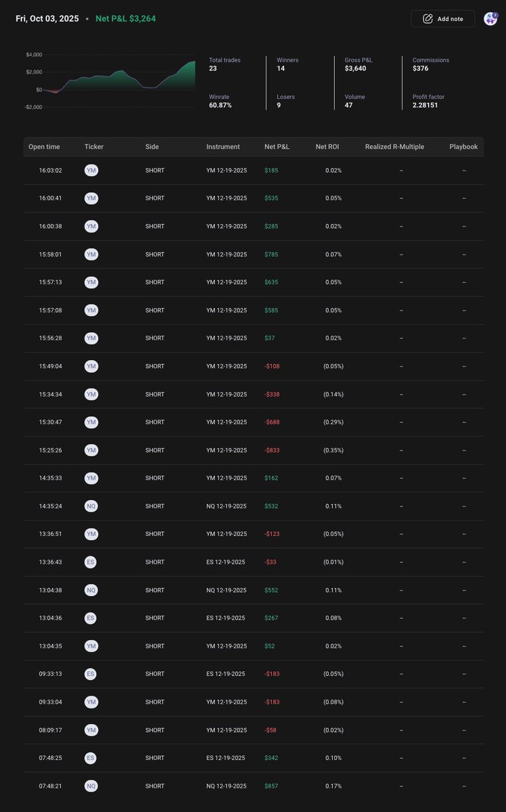Select the Total trades 23 statistic
This screenshot has height=812, width=506.
[225, 64]
